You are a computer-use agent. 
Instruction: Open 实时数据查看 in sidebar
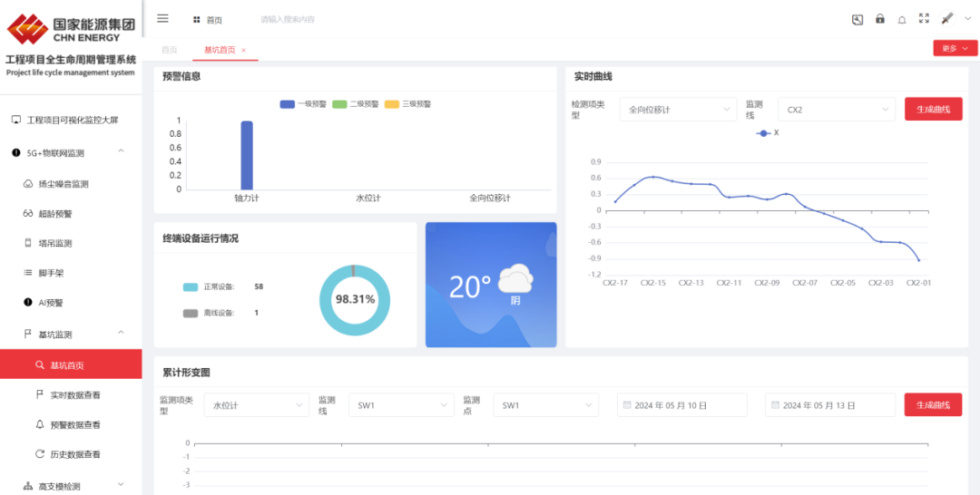pyautogui.click(x=75, y=394)
